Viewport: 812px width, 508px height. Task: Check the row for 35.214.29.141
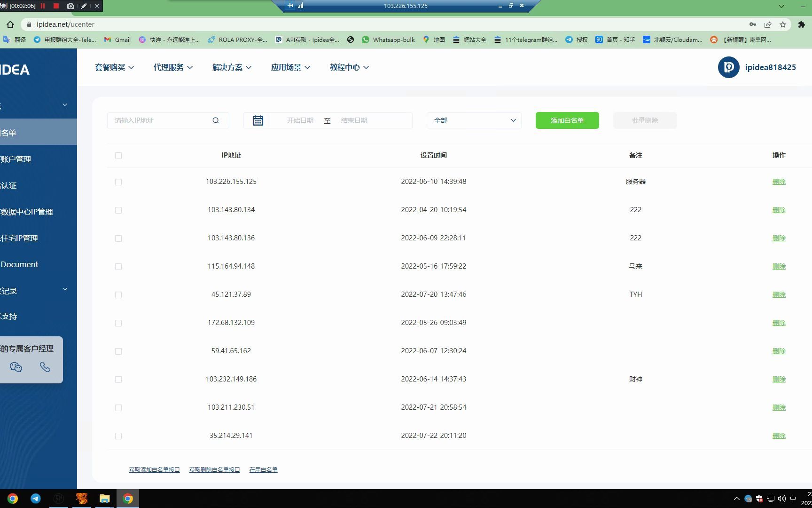coord(118,436)
